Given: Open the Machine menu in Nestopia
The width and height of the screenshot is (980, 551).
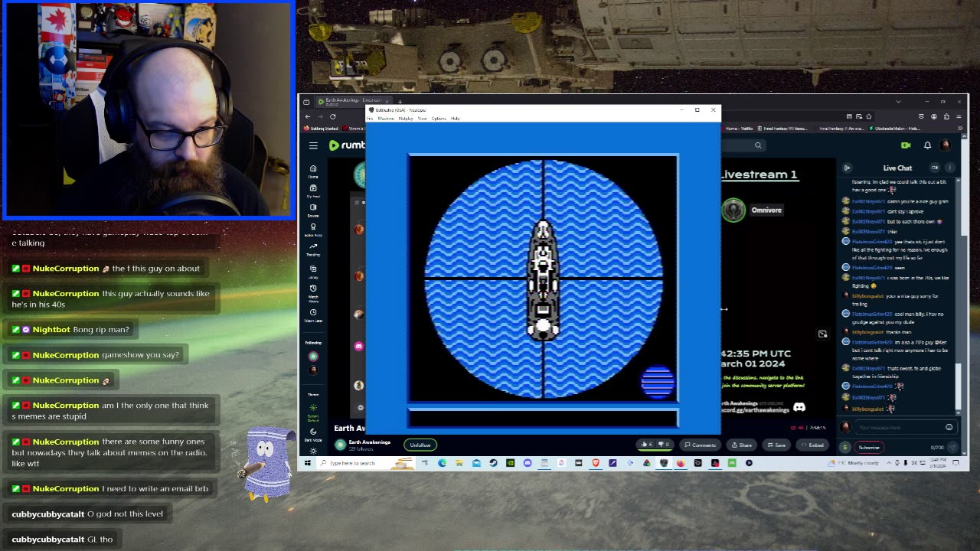Looking at the screenshot, I should click(x=386, y=119).
